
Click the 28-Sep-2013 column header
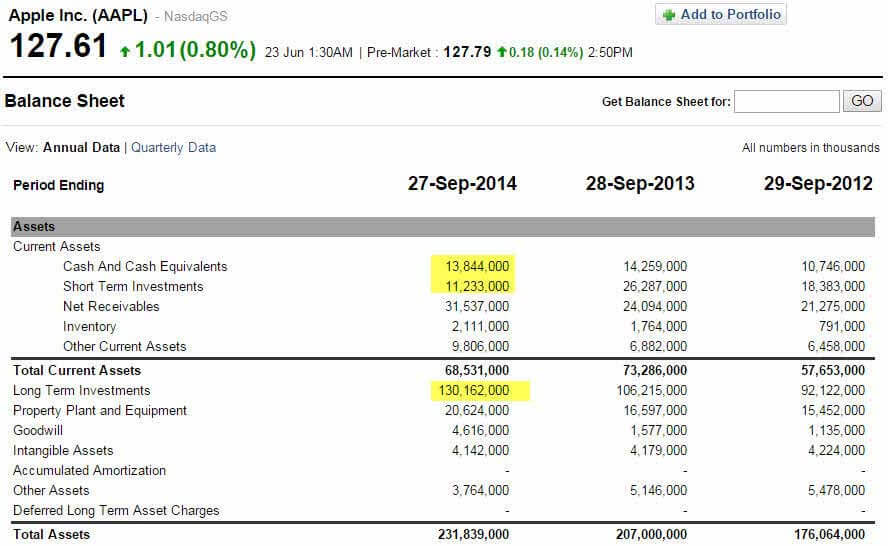640,184
